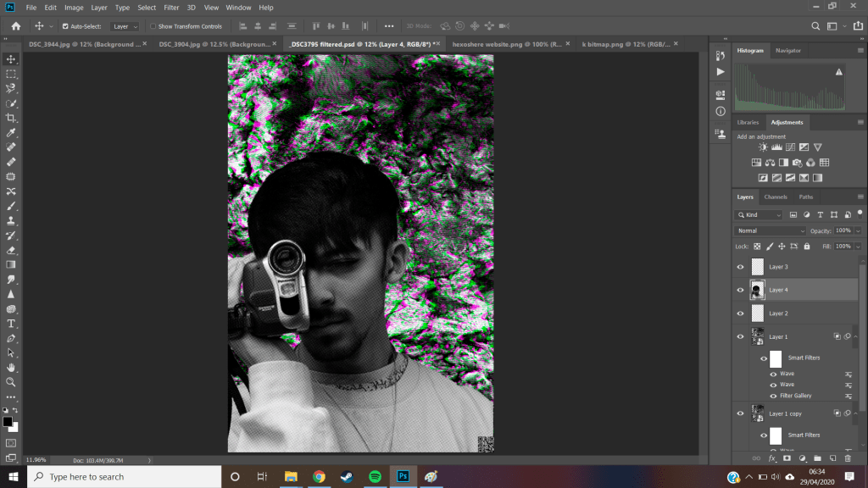This screenshot has height=488, width=868.
Task: Add layer style with fx icon
Action: (x=771, y=458)
